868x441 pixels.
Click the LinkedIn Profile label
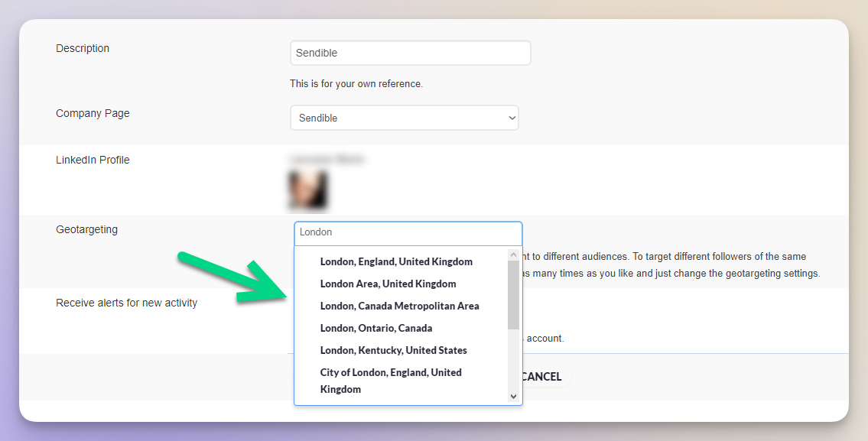click(x=93, y=160)
